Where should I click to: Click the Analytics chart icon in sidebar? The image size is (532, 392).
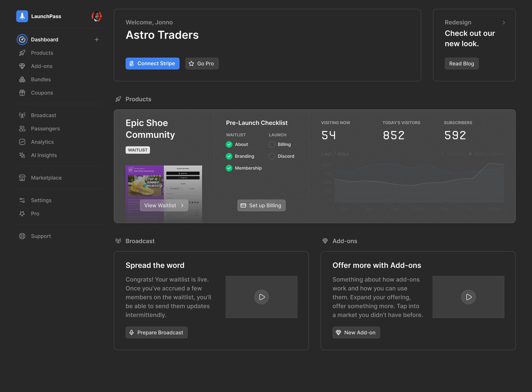click(x=22, y=142)
